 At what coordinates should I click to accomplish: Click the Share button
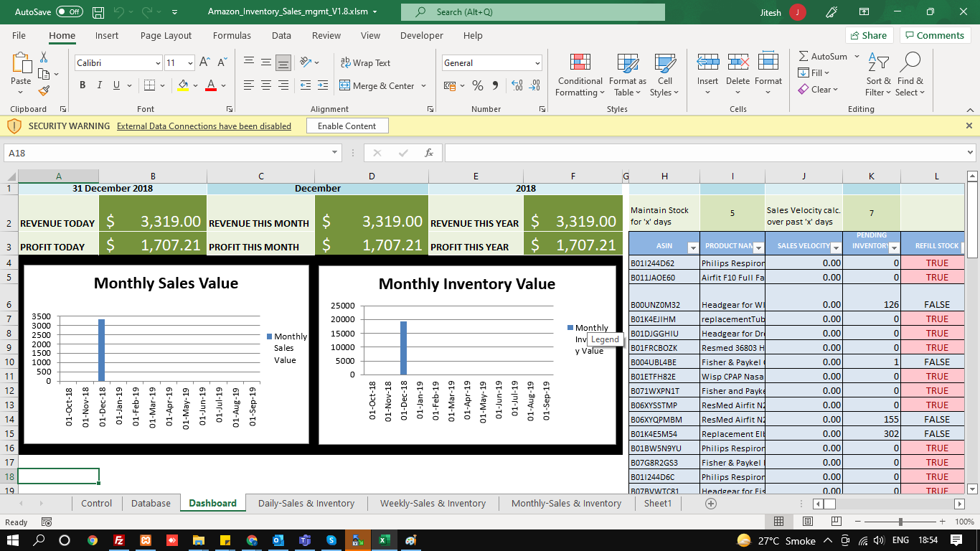pos(869,36)
